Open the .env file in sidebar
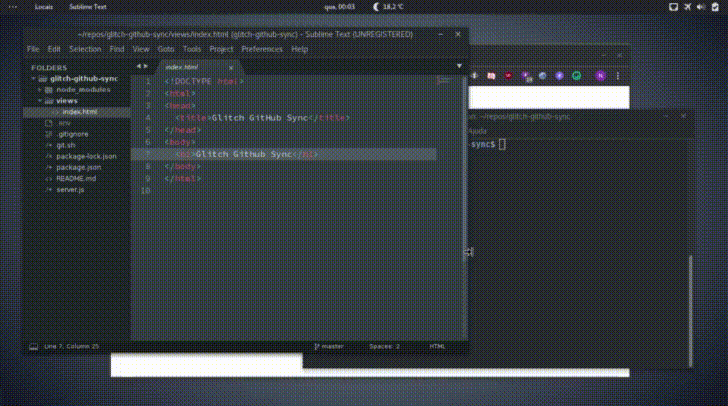Image resolution: width=728 pixels, height=406 pixels. [64, 123]
